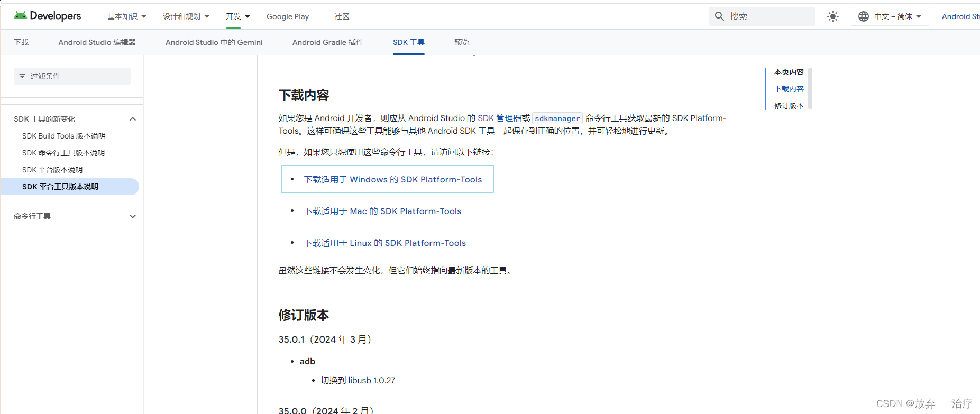
Task: Click the globe language icon
Action: pos(864,16)
